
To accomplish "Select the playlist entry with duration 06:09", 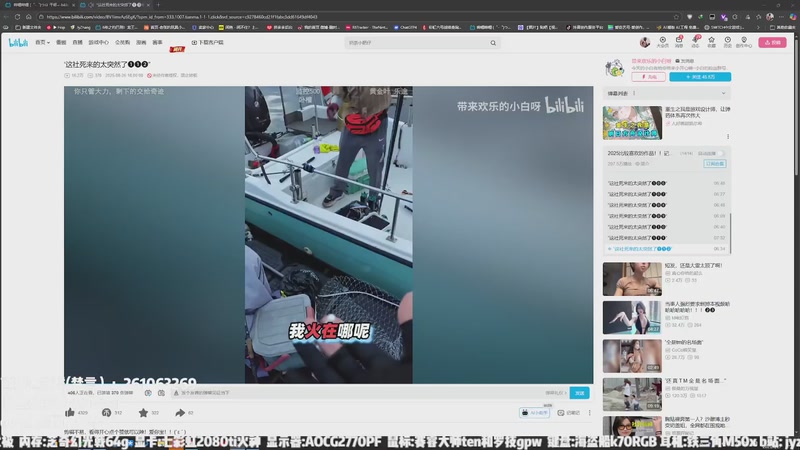I will point(666,216).
